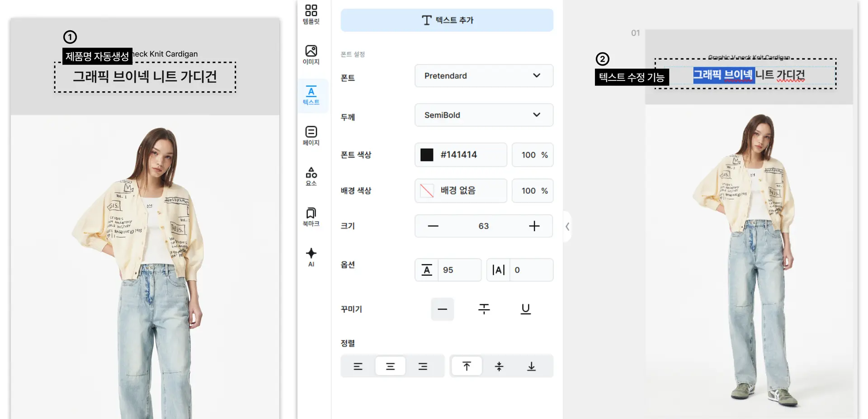
Task: Enable strikethrough text decoration
Action: click(x=484, y=309)
